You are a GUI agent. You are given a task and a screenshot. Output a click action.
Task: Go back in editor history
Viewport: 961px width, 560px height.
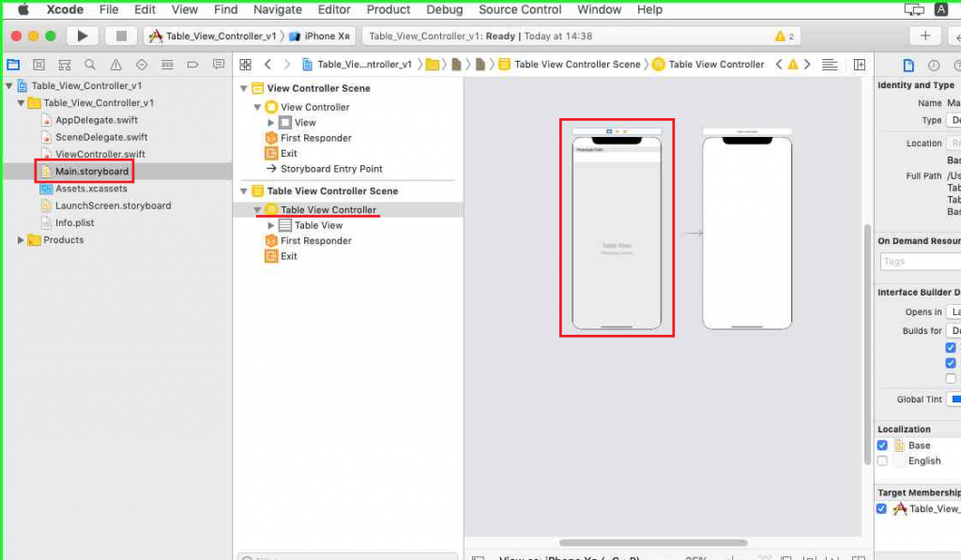click(267, 65)
